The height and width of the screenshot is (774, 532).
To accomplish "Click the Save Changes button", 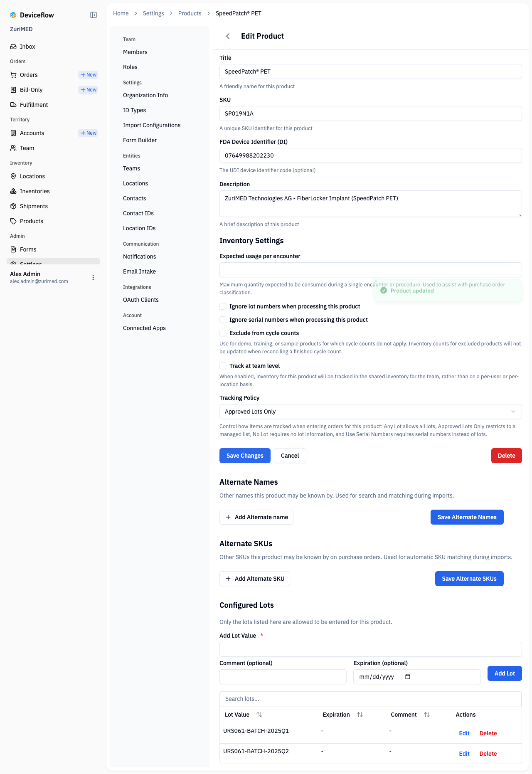I will pyautogui.click(x=245, y=456).
